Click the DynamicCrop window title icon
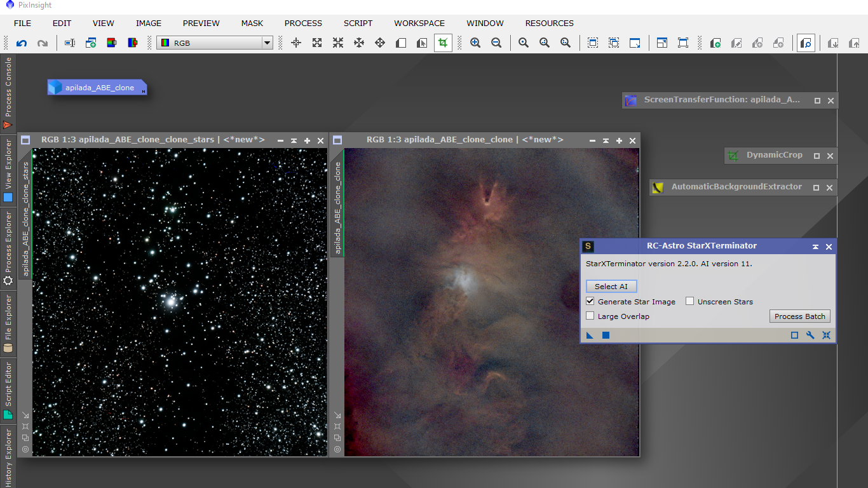 coord(733,155)
